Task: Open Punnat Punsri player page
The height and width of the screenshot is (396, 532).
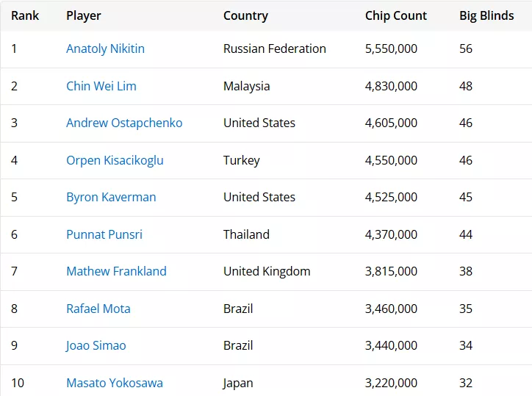Action: click(x=104, y=234)
